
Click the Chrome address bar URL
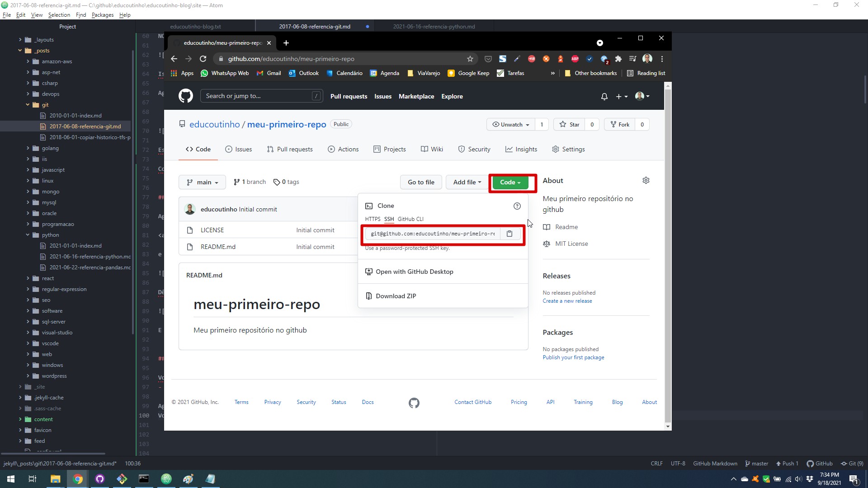pos(291,59)
